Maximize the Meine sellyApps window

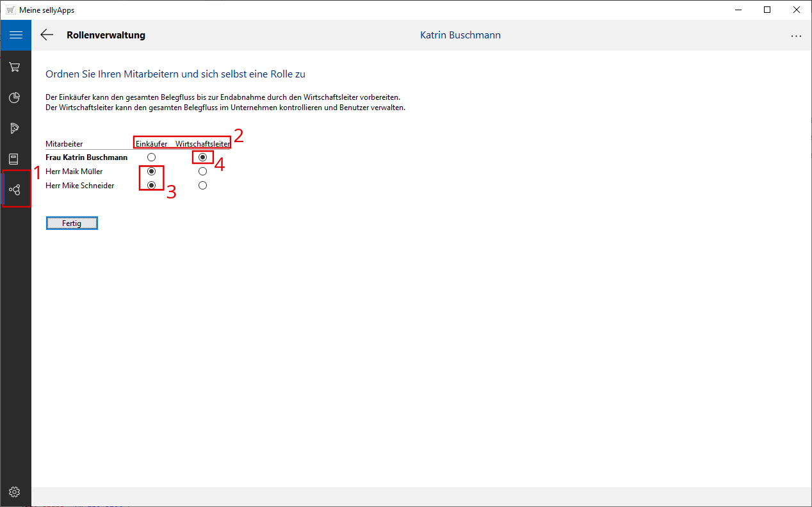(x=767, y=10)
